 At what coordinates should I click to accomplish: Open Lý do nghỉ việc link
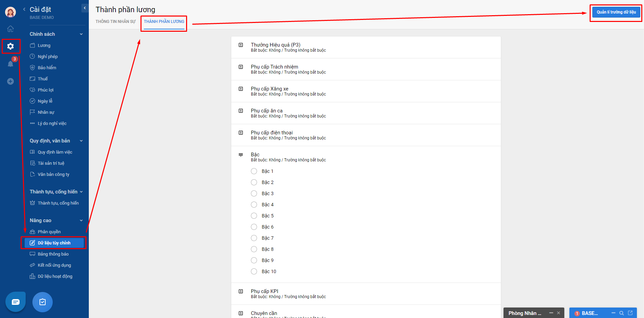click(x=52, y=123)
